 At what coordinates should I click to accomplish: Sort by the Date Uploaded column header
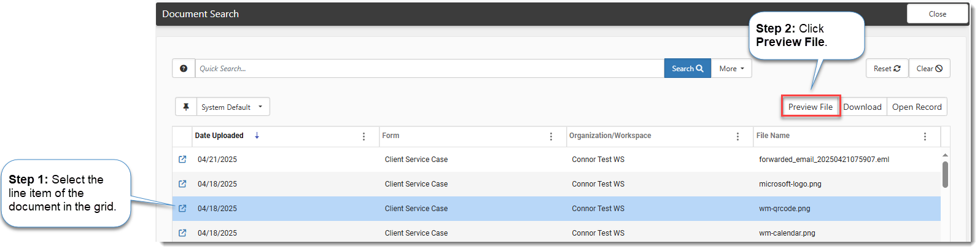tap(219, 136)
